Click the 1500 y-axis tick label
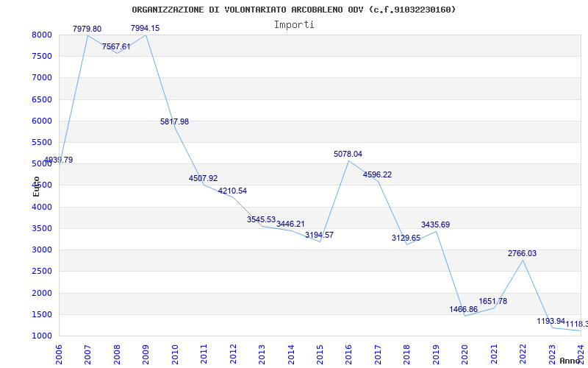 (42, 314)
